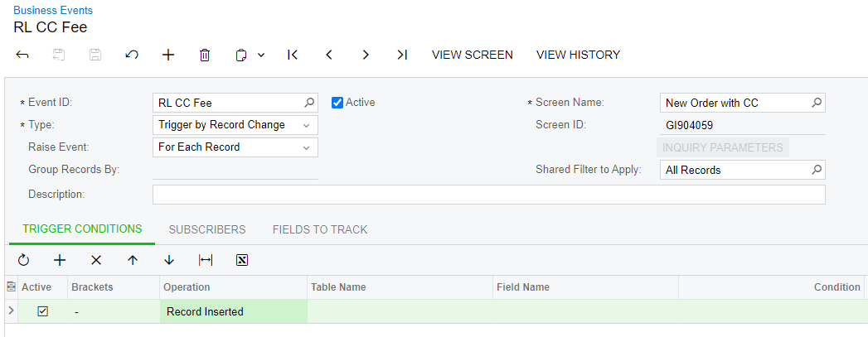Click into the Description text field
The image size is (868, 337).
click(x=488, y=195)
